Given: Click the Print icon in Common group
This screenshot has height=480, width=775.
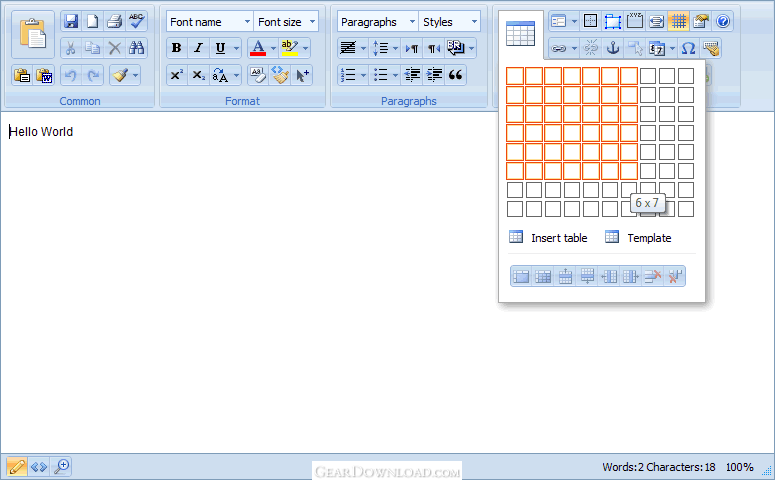Looking at the screenshot, I should pos(114,21).
